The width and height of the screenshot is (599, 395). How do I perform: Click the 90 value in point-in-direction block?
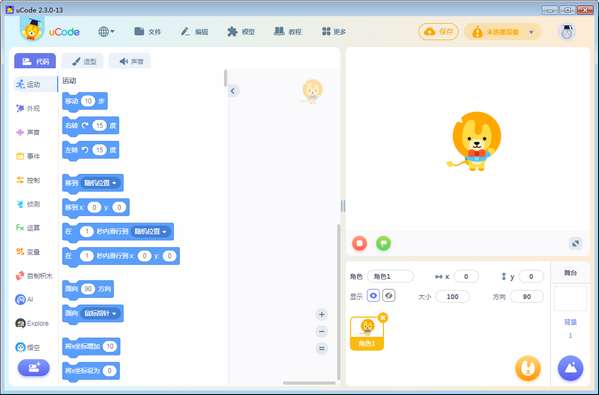point(88,289)
